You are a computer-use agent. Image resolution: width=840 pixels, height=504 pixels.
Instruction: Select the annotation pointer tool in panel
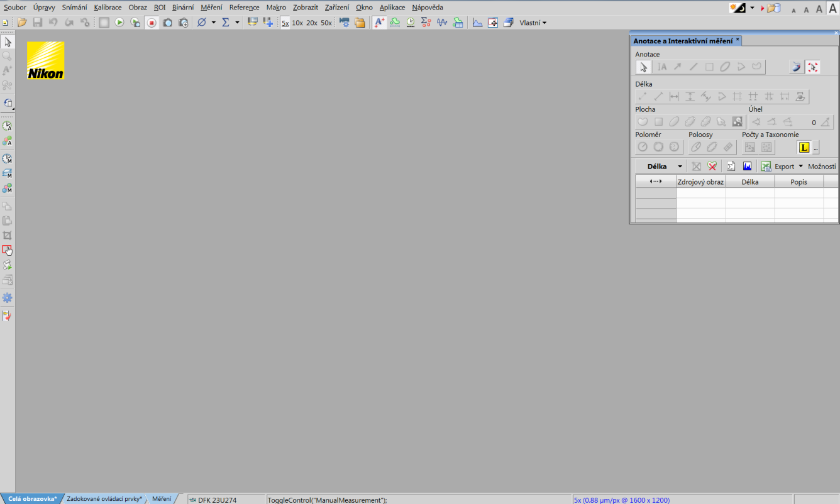pos(643,67)
